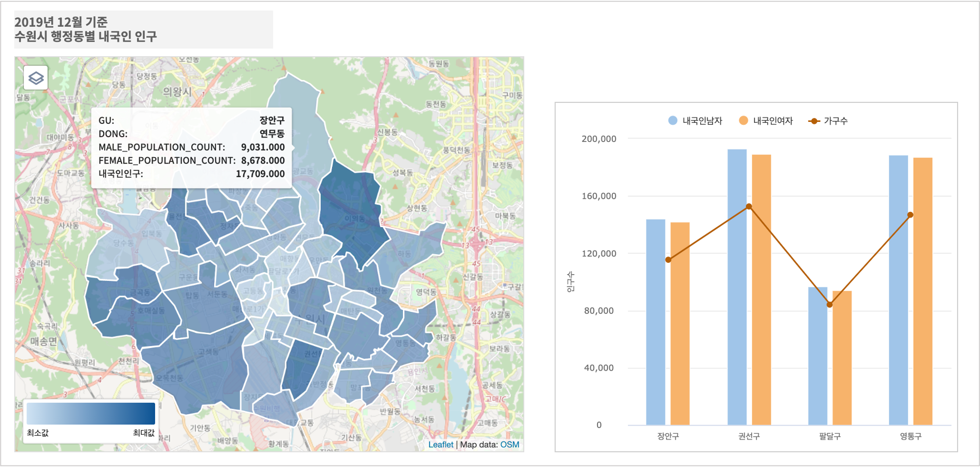Click the 영통구 x-axis label
This screenshot has height=467, width=980.
tap(910, 436)
